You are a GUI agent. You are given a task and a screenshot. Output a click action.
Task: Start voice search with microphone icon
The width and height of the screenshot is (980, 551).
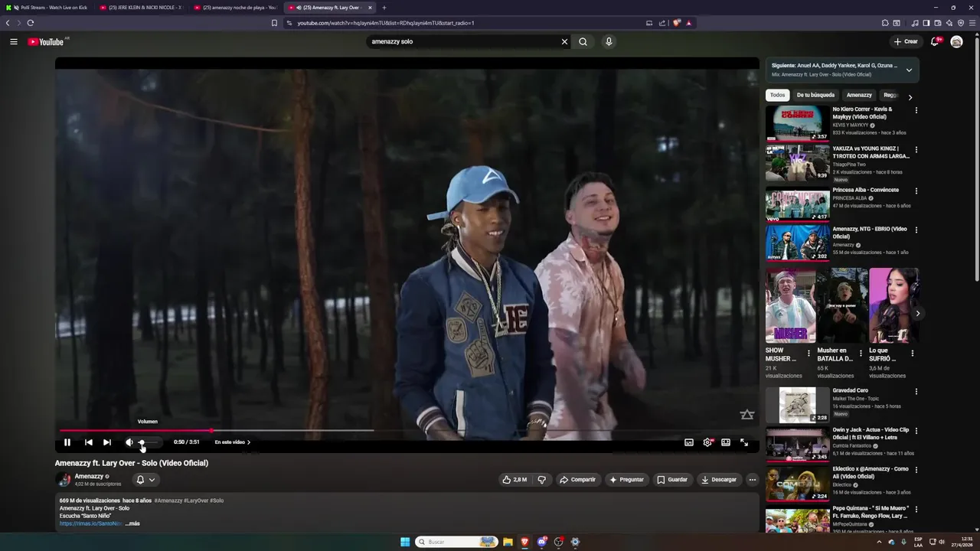point(609,42)
